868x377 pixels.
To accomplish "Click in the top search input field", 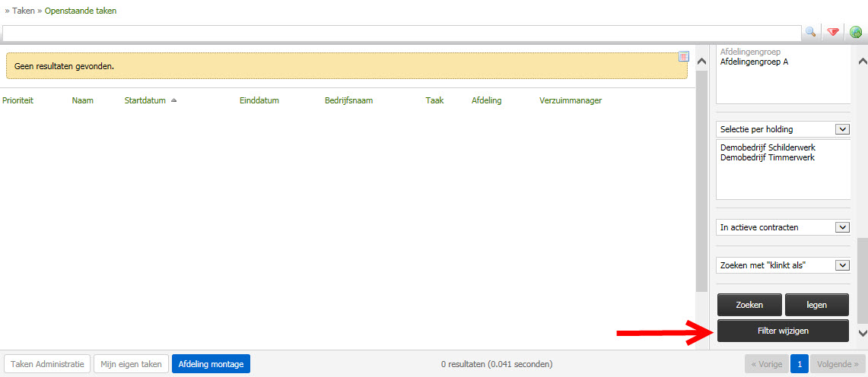I will [x=402, y=33].
